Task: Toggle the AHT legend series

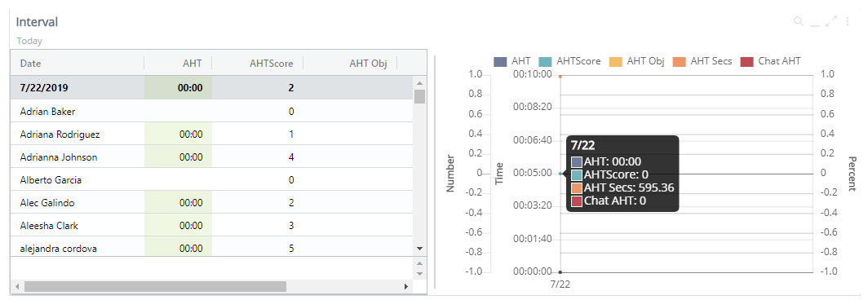Action: [x=511, y=61]
